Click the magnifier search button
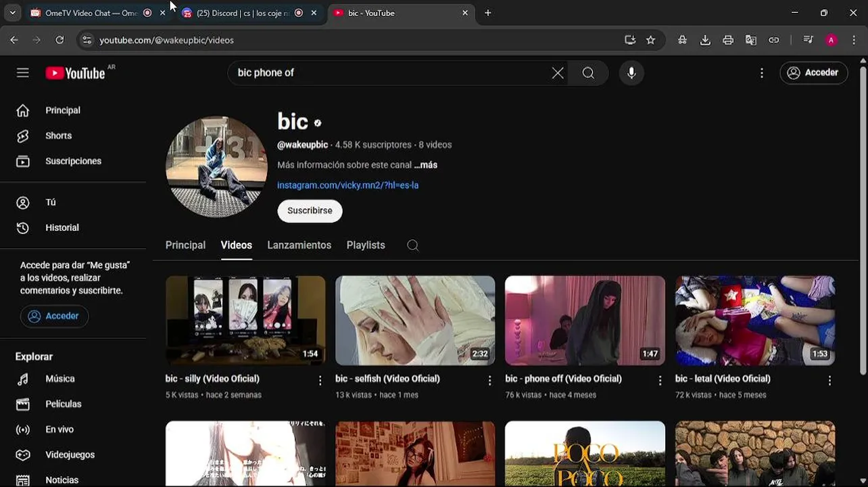Image resolution: width=868 pixels, height=487 pixels. tap(588, 73)
